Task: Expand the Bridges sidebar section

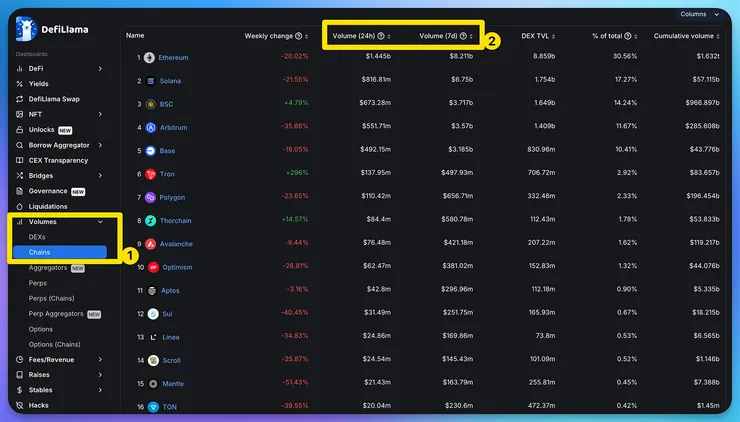Action: 100,176
